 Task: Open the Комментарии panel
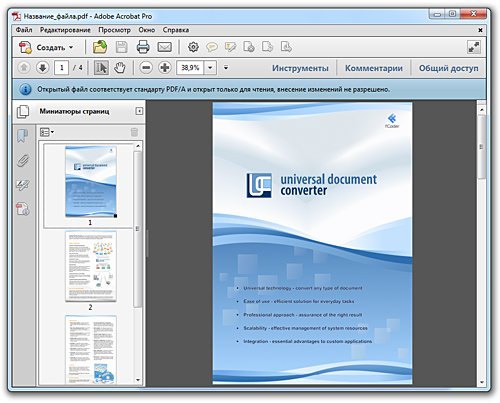tap(374, 68)
